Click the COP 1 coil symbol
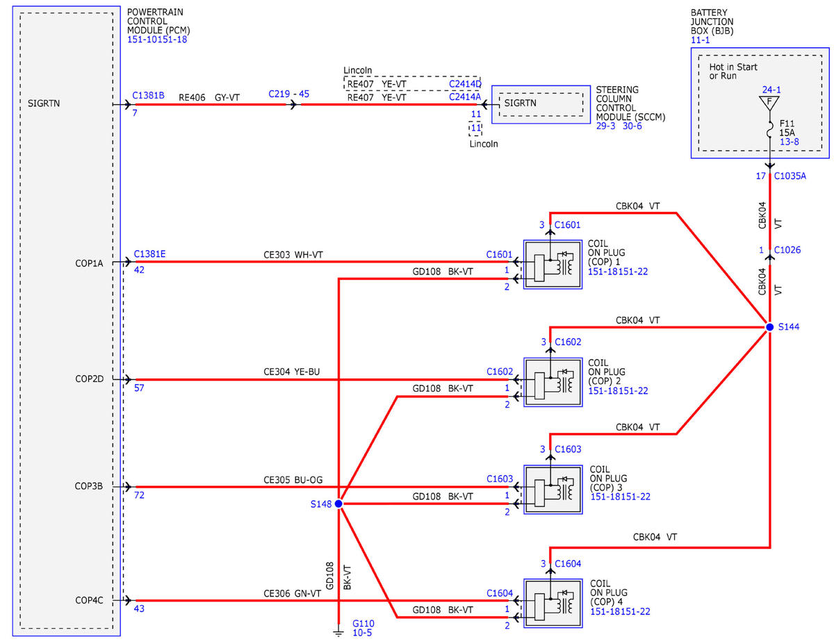The height and width of the screenshot is (644, 834). pos(553,265)
